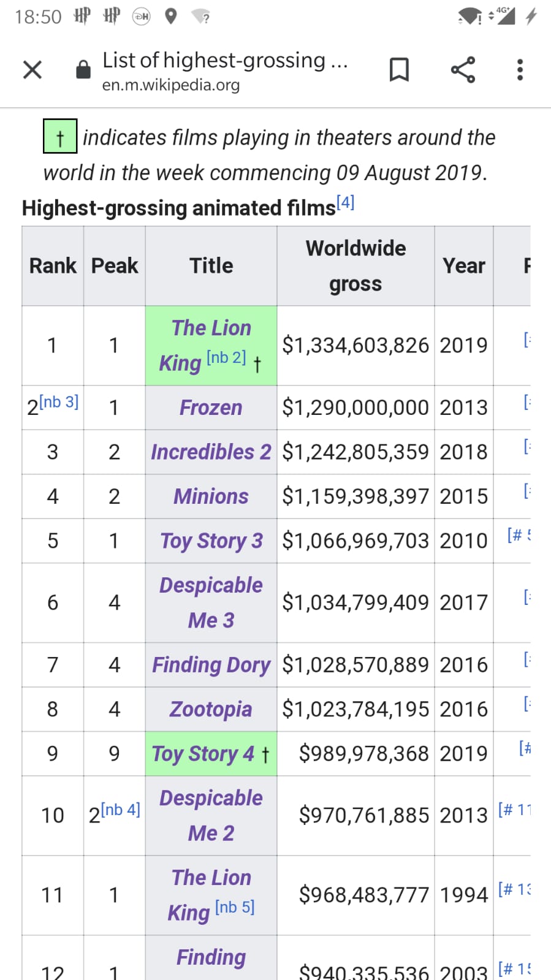551x980 pixels.
Task: Open The Lion King 2019 link
Action: click(211, 329)
